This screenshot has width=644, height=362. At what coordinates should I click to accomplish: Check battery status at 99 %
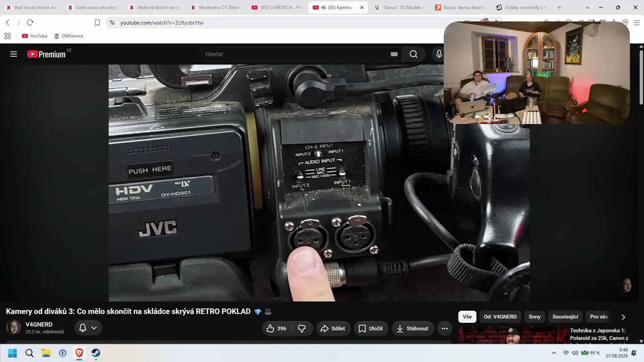point(590,353)
